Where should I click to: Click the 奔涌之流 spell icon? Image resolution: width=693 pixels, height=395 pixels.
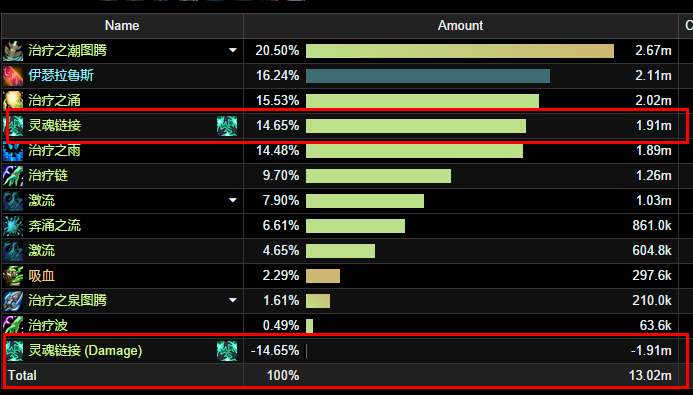coord(13,226)
